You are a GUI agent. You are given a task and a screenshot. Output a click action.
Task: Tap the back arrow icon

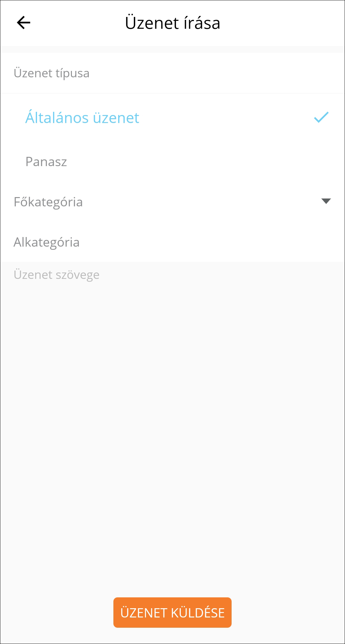pos(24,23)
